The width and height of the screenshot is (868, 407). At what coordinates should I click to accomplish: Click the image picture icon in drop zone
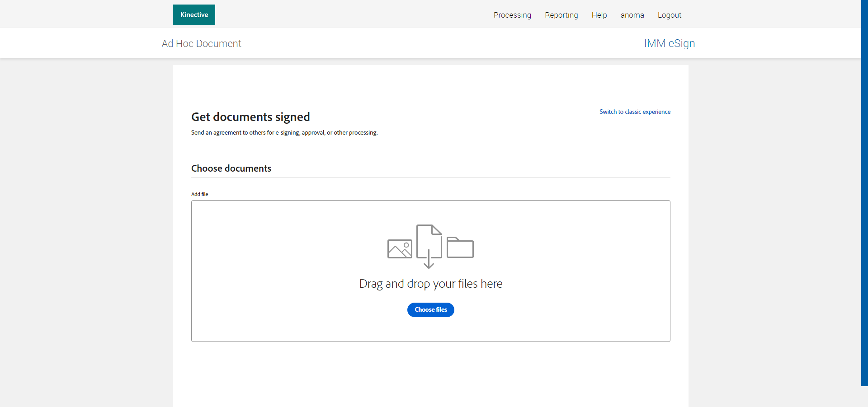point(400,249)
